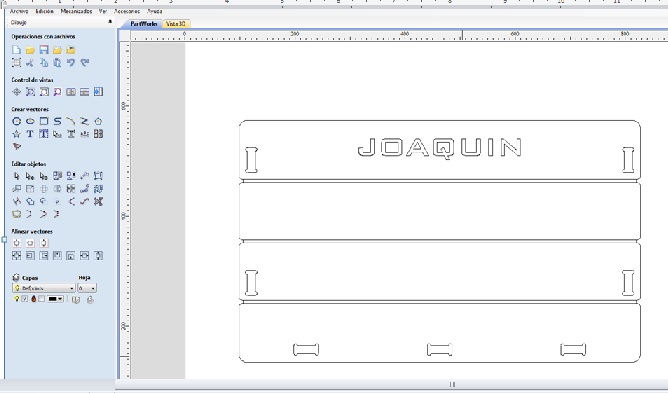Click the blue floppy disk save icon

pyautogui.click(x=43, y=50)
